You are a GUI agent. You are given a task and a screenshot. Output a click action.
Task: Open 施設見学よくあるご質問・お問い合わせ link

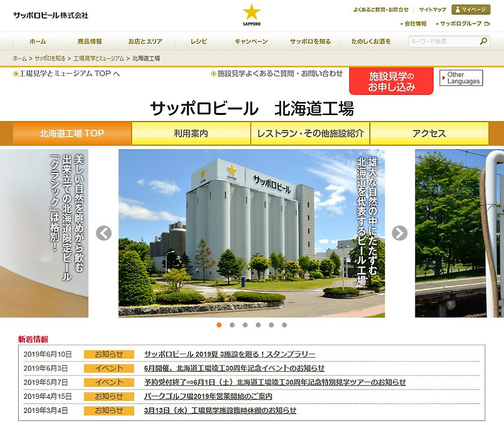pos(277,74)
